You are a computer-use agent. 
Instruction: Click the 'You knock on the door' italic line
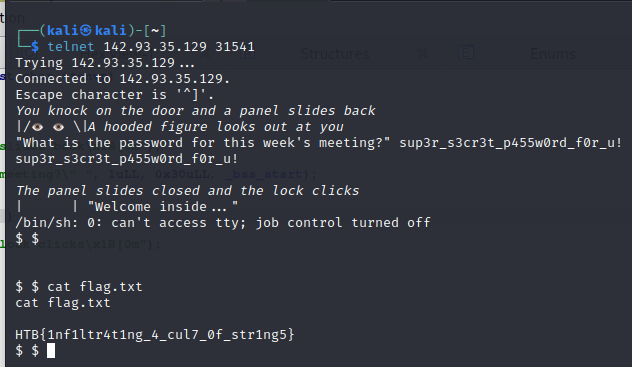tap(195, 111)
